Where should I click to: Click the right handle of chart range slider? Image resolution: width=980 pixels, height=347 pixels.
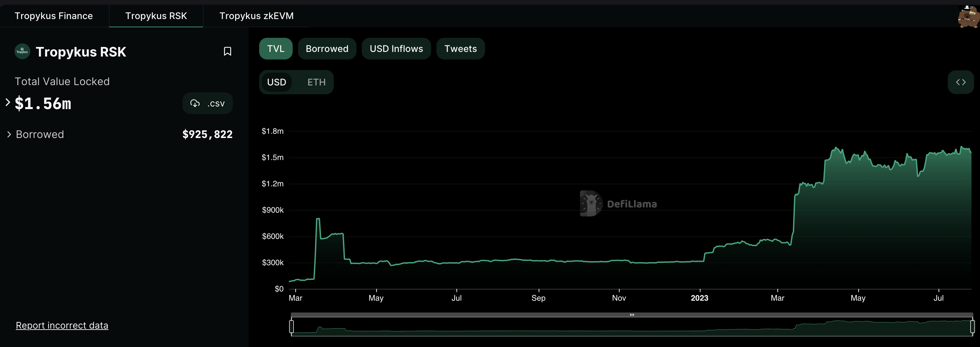pos(972,327)
